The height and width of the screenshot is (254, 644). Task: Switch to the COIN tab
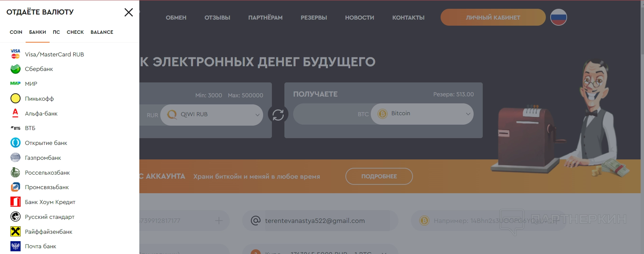pos(16,32)
